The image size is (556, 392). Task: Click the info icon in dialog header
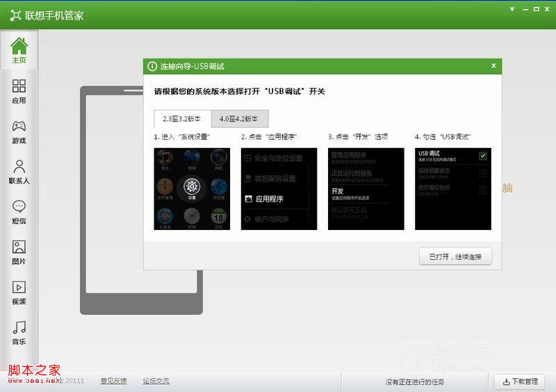tap(152, 66)
